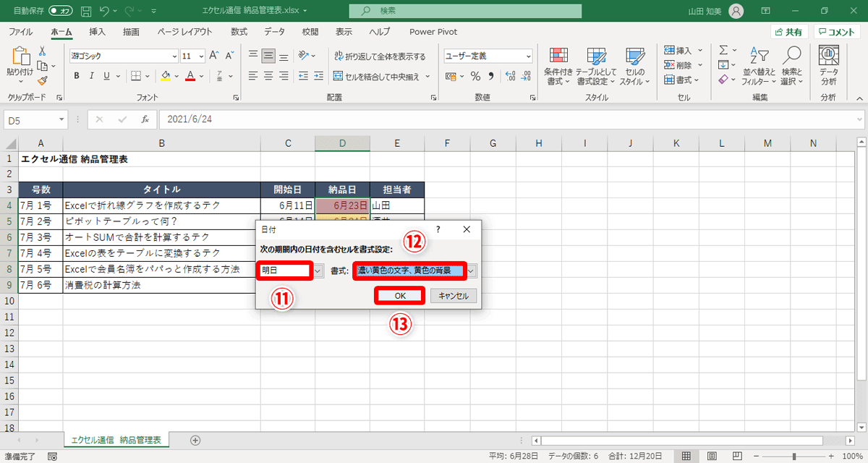Viewport: 868px width, 463px height.
Task: Toggle Wrap Text (折り返して全体を表示する)
Action: pyautogui.click(x=380, y=56)
